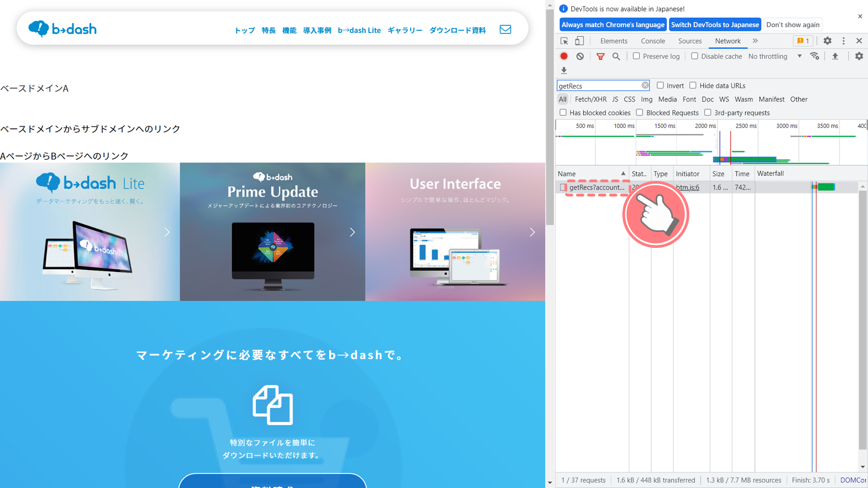Click Always match Chrome's language button
The width and height of the screenshot is (868, 488).
pos(613,25)
